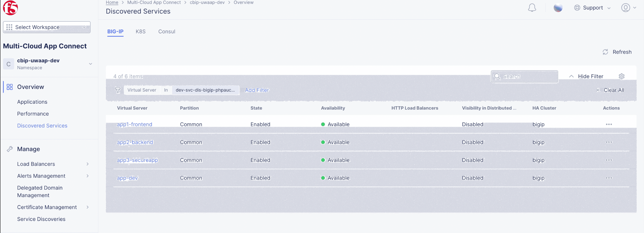Open actions menu for app1-frontend

(609, 124)
